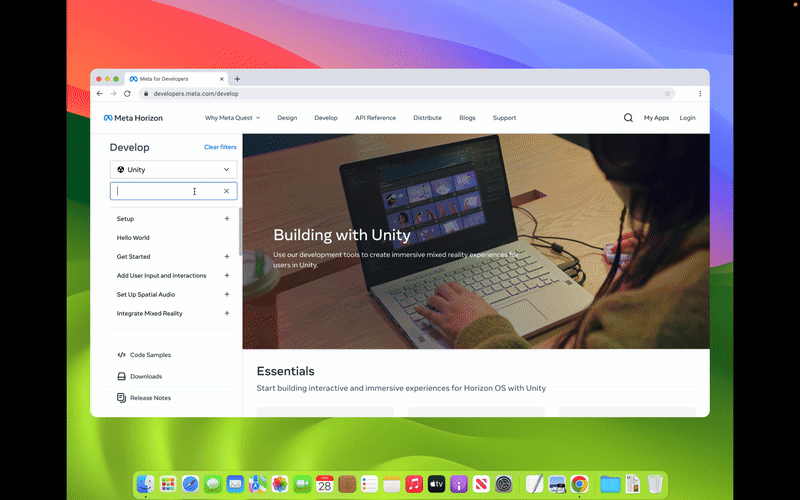Viewport: 800px width, 500px height.
Task: Open Podcasts from the dock
Action: (x=459, y=484)
